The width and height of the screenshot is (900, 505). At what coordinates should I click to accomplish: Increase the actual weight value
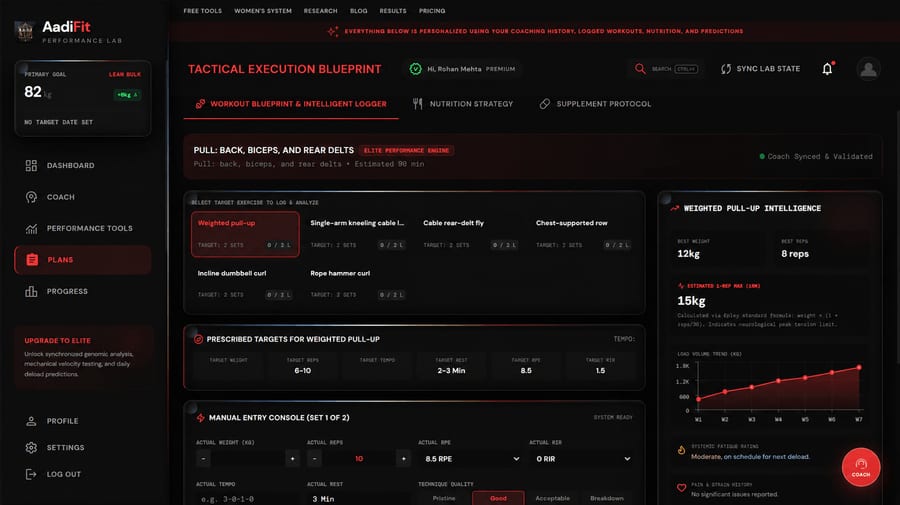tap(292, 459)
